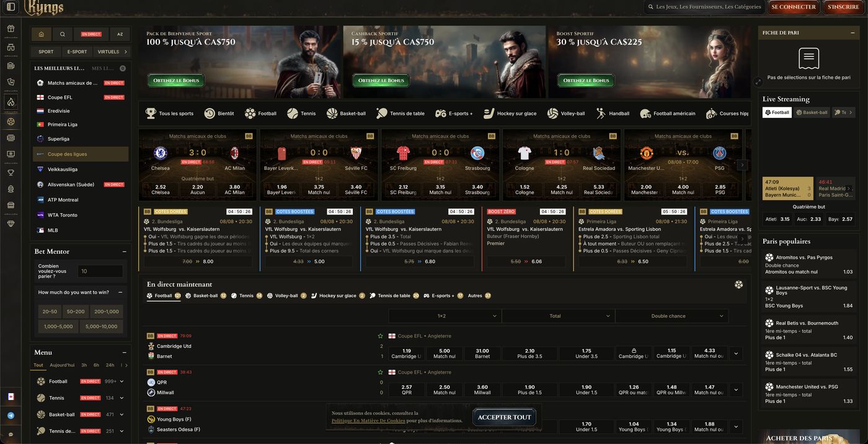Select the 50-200 win amount option

click(x=76, y=311)
